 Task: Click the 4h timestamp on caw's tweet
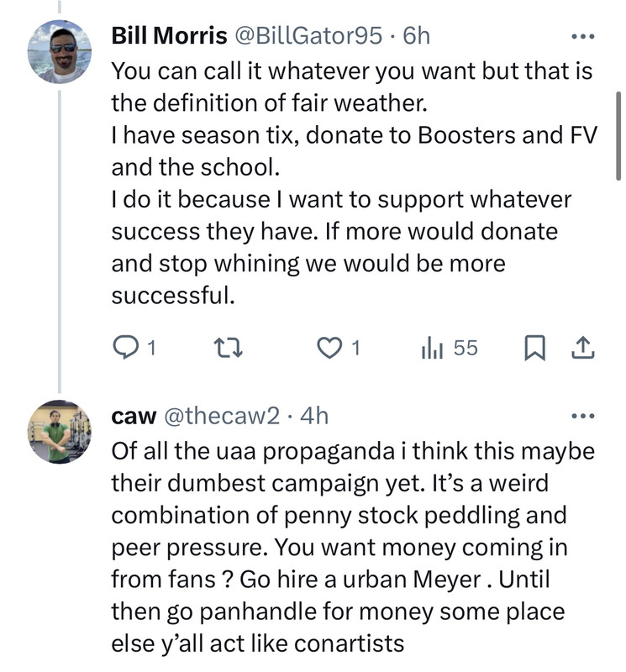(314, 416)
